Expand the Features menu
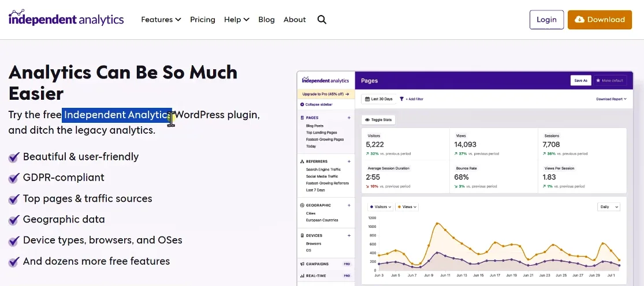 [x=161, y=19]
